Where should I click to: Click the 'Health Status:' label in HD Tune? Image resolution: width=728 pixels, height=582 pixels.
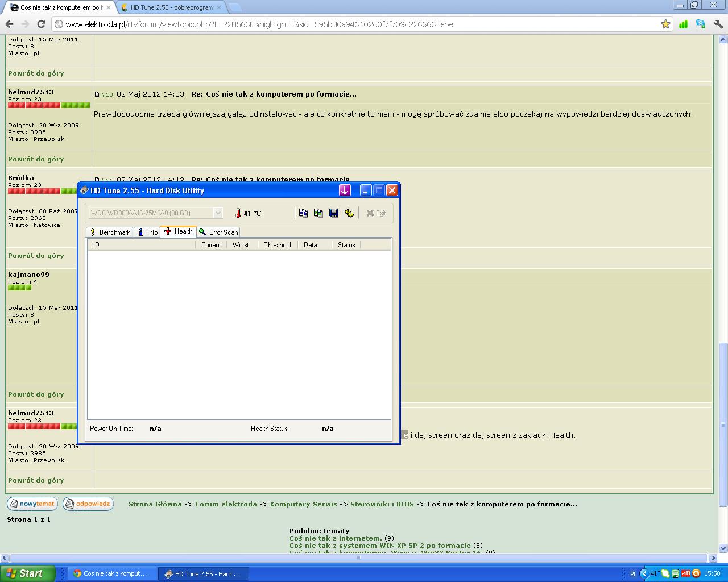coord(270,429)
